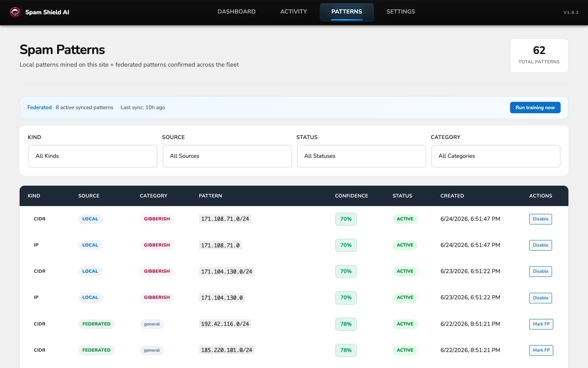Screen dimensions: 588x368
Task: Click 78% confidence on 185.220.101.0/24 row
Action: coord(346,350)
